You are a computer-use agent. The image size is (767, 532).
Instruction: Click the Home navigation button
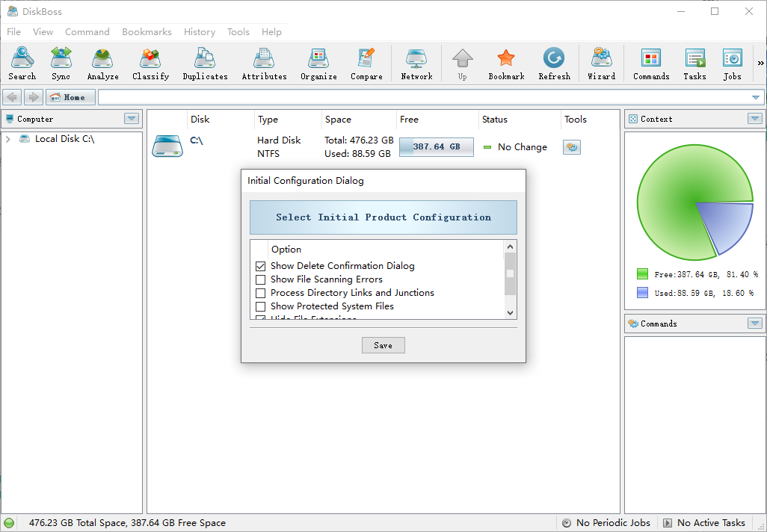tap(70, 97)
